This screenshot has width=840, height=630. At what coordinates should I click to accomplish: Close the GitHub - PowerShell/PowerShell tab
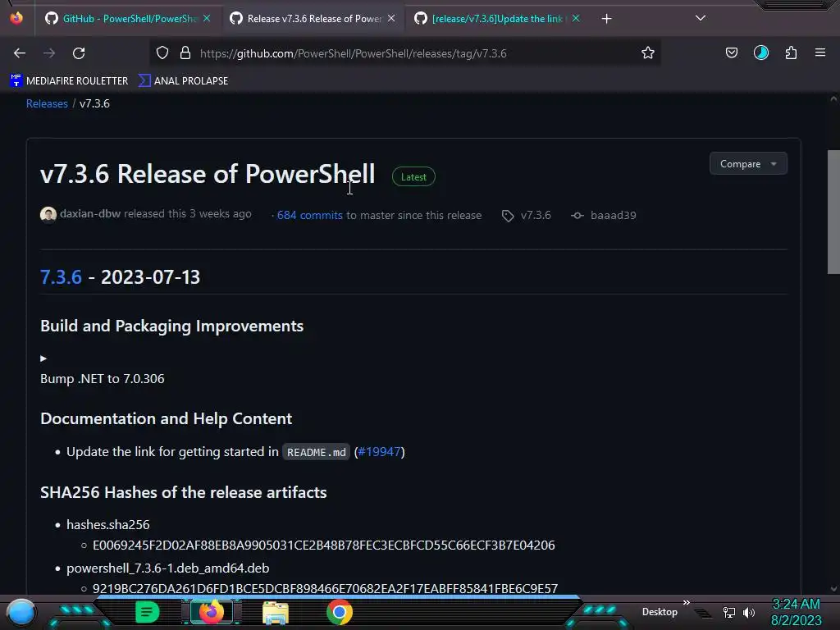click(x=207, y=18)
